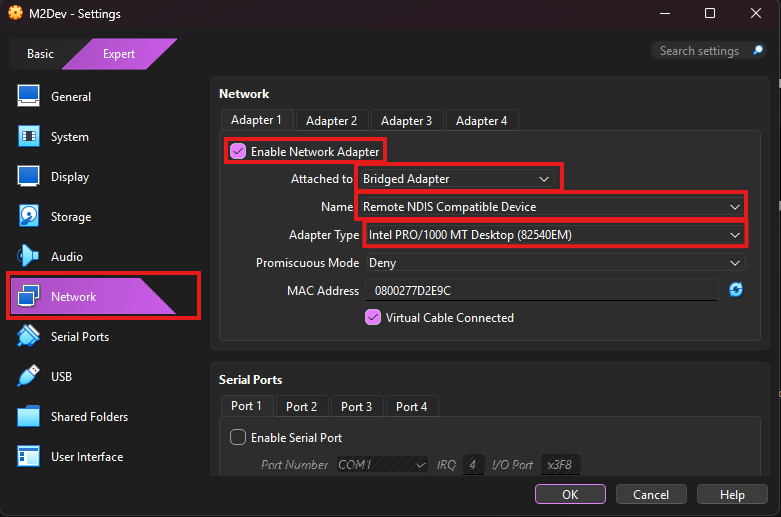The image size is (781, 517).
Task: Open the Attached to Bridged Adapter dropdown
Action: (x=458, y=179)
